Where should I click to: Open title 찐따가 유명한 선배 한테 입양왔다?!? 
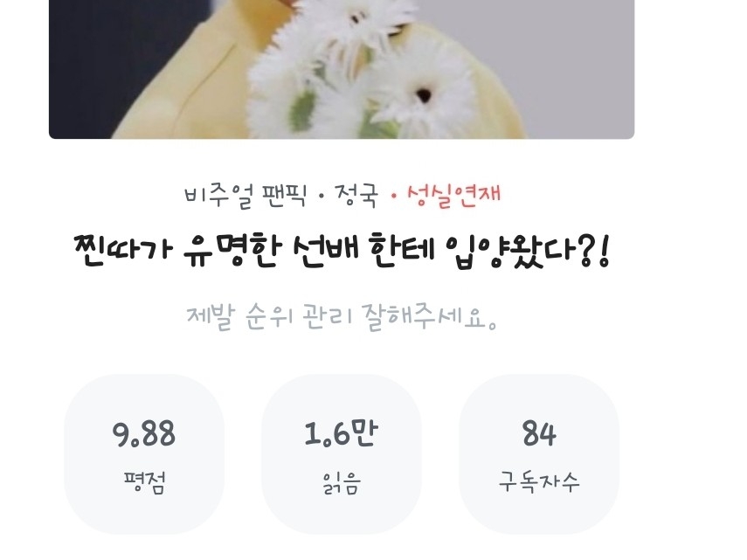342,250
